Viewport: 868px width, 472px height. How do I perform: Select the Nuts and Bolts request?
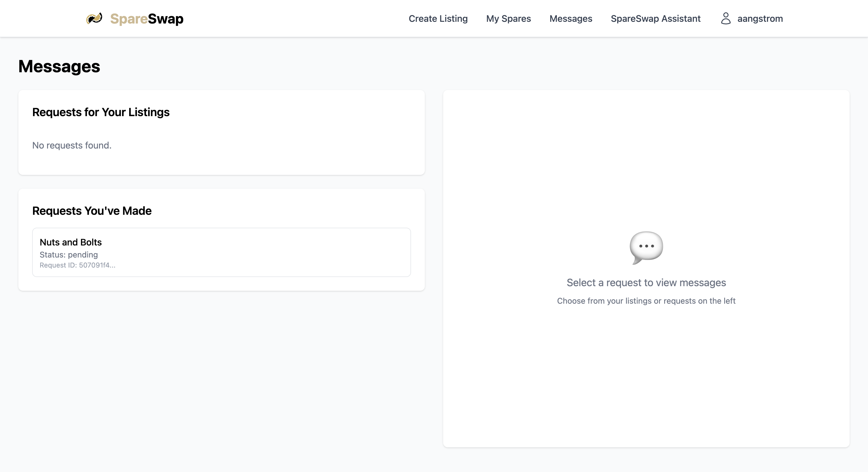click(221, 252)
